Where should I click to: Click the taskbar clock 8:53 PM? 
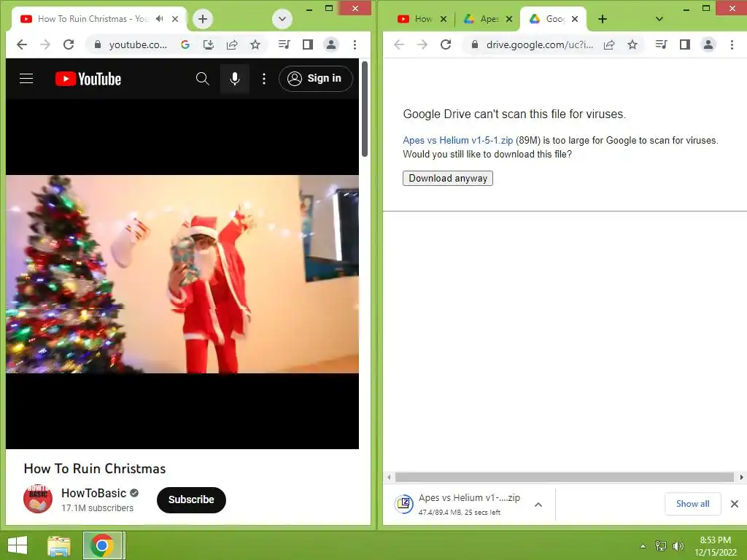click(x=715, y=546)
